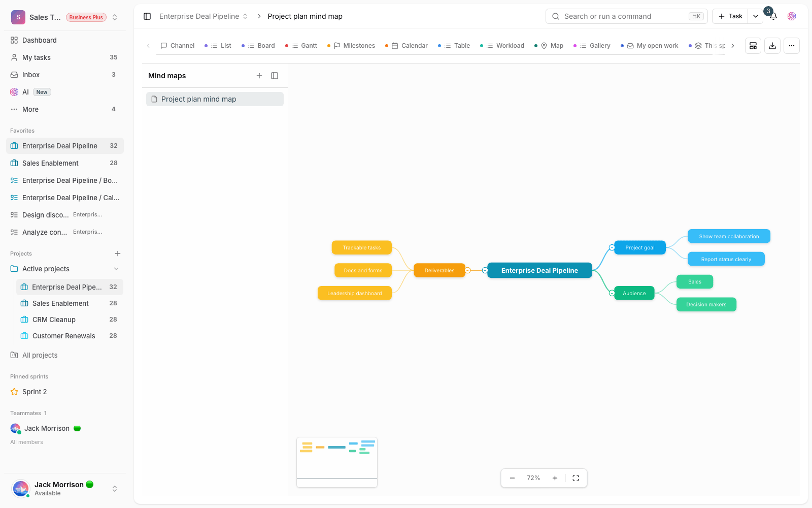Collapse the Project goal branch toggle
Viewport: 812px width, 508px height.
pyautogui.click(x=612, y=248)
